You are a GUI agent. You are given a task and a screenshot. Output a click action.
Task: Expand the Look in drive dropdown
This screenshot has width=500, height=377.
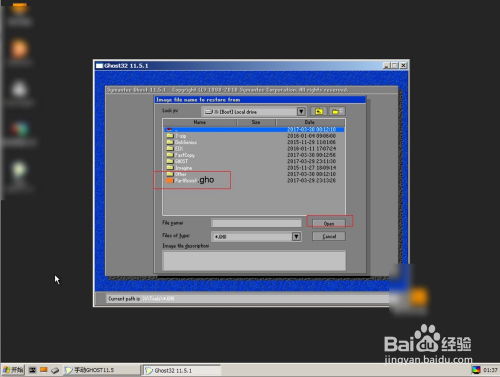click(x=301, y=111)
